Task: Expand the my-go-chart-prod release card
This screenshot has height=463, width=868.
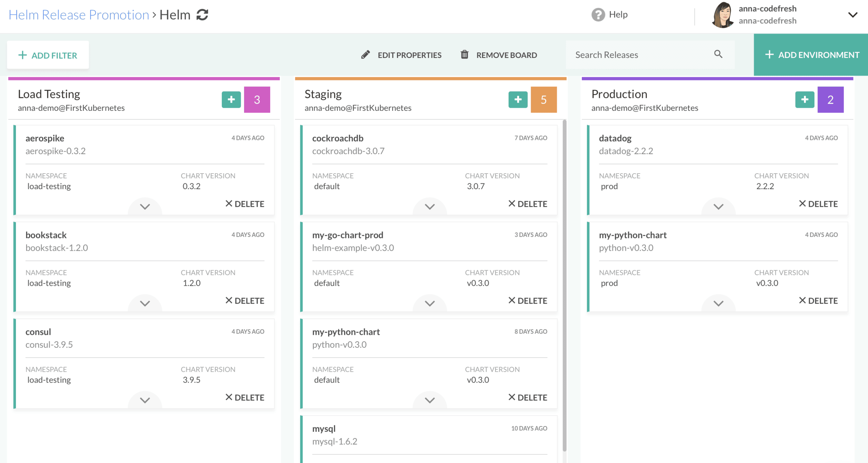Action: pyautogui.click(x=430, y=303)
